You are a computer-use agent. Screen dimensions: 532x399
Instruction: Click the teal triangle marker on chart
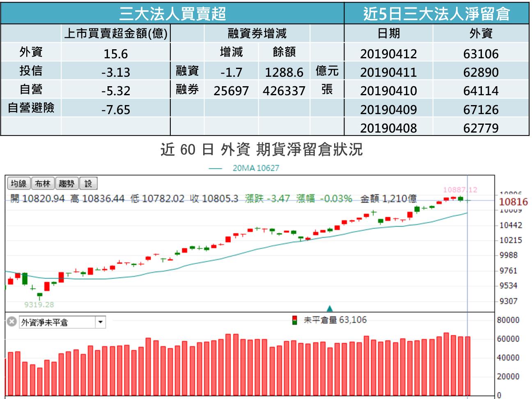(329, 308)
